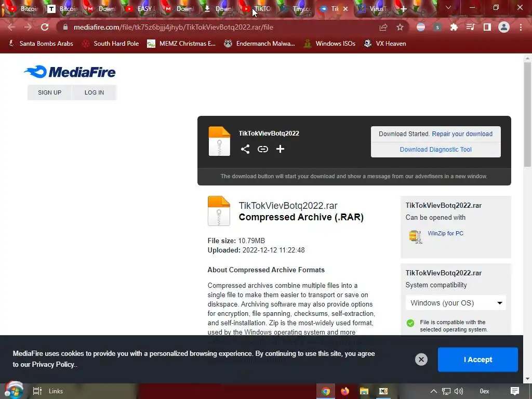This screenshot has width=532, height=399.
Task: Open the notification center icon
Action: [x=515, y=391]
